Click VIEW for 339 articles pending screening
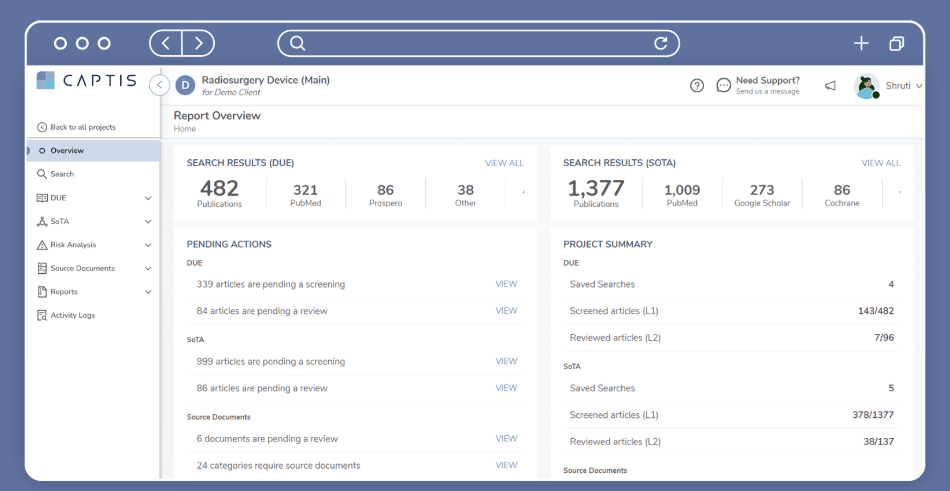 pos(507,284)
